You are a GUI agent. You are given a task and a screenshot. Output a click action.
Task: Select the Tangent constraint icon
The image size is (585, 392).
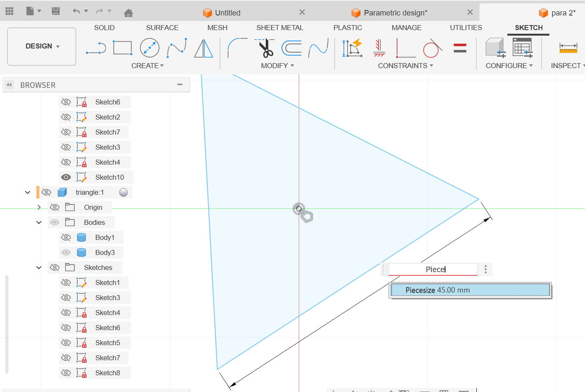click(432, 48)
